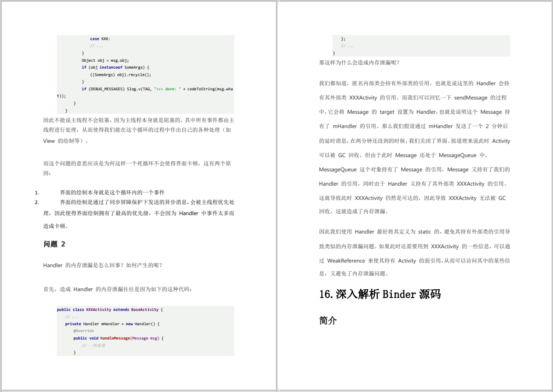The width and height of the screenshot is (553, 392).
Task: Click the line "息，又避免了内存泄漏问题。"
Action: coord(354,274)
